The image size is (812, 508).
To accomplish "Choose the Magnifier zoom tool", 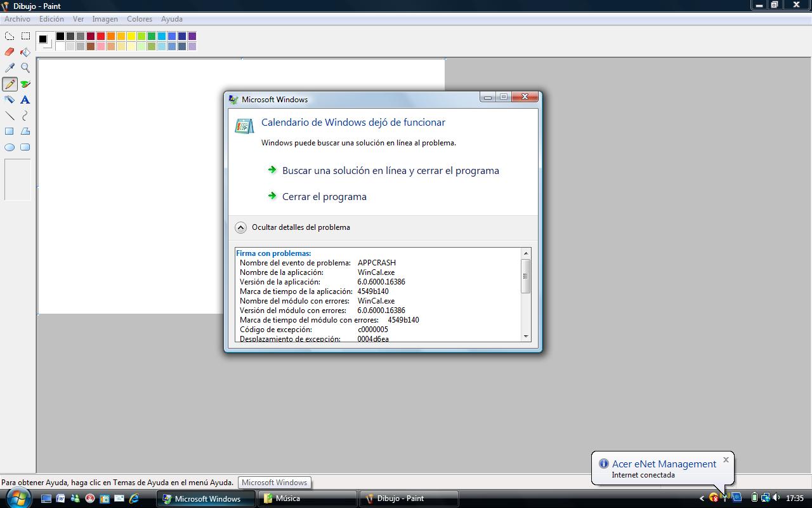I will point(25,68).
